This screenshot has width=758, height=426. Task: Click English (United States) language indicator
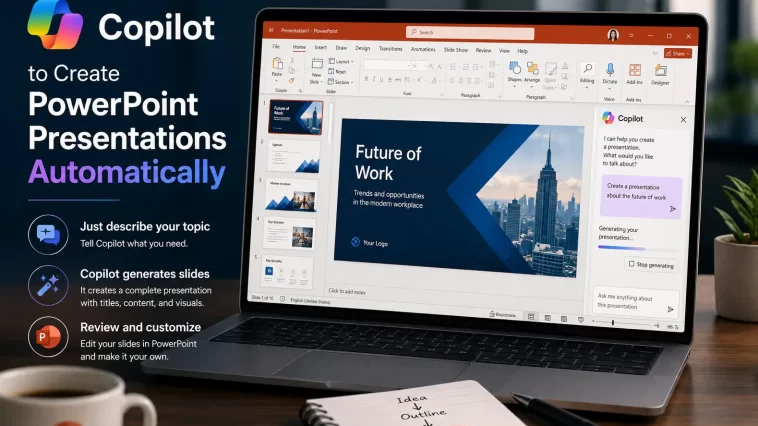point(310,301)
